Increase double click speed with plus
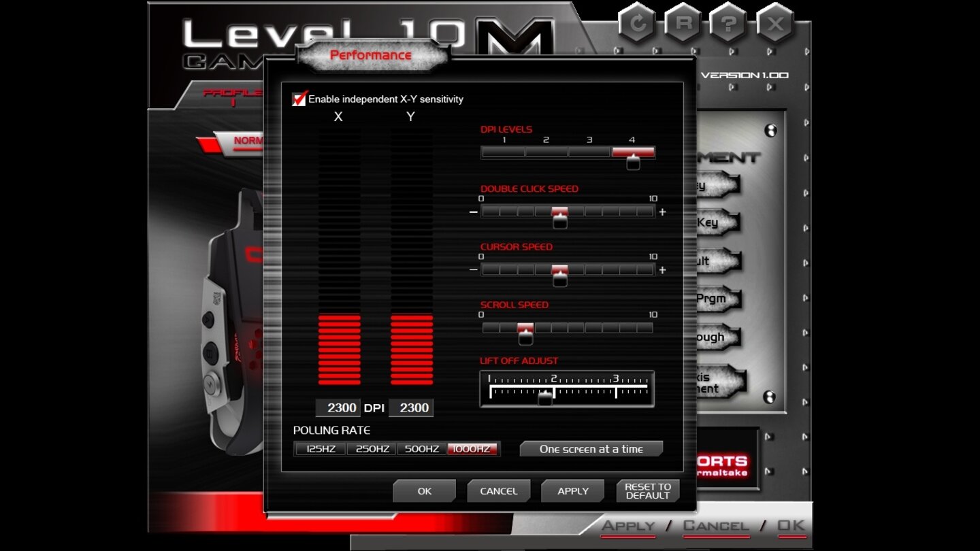 coord(662,212)
